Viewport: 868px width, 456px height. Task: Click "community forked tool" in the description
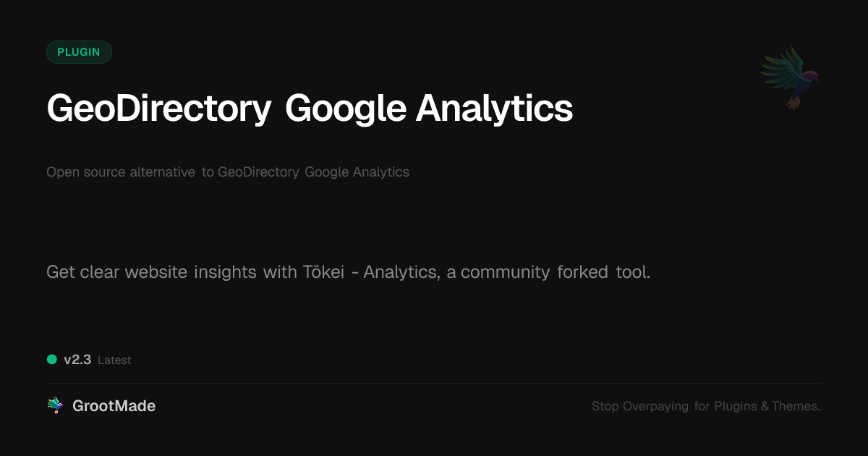pos(555,272)
